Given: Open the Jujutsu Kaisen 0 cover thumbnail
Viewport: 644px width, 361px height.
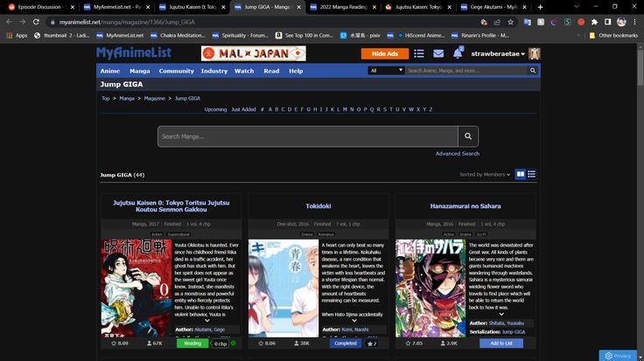Looking at the screenshot, I should (x=136, y=288).
